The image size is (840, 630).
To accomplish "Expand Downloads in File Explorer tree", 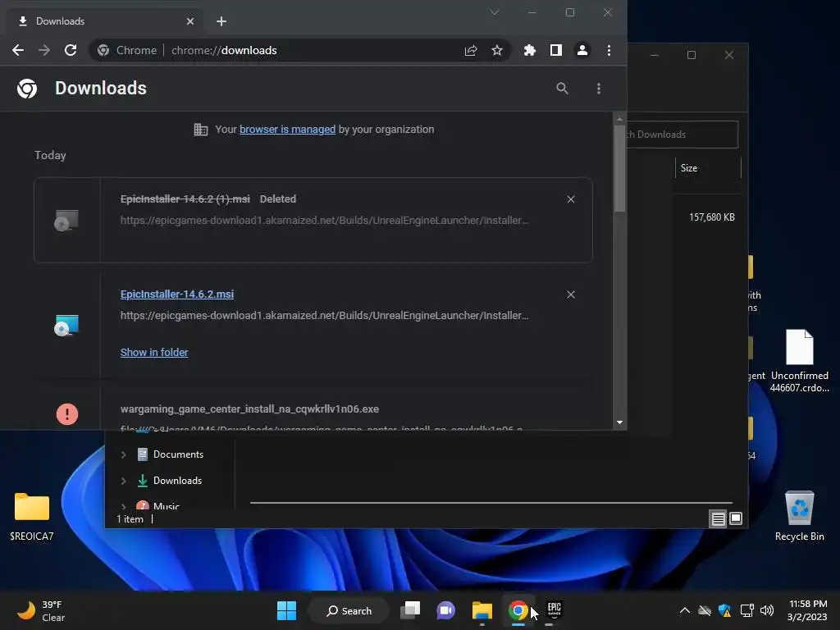I will 123,481.
